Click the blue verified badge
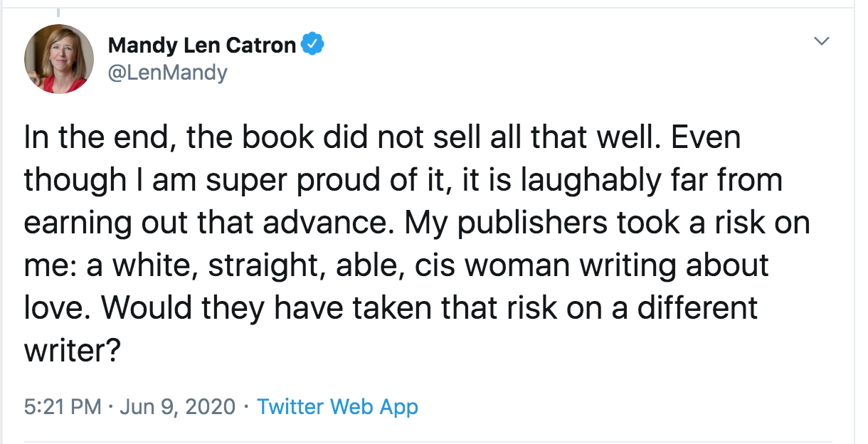This screenshot has width=868, height=444. coord(312,45)
